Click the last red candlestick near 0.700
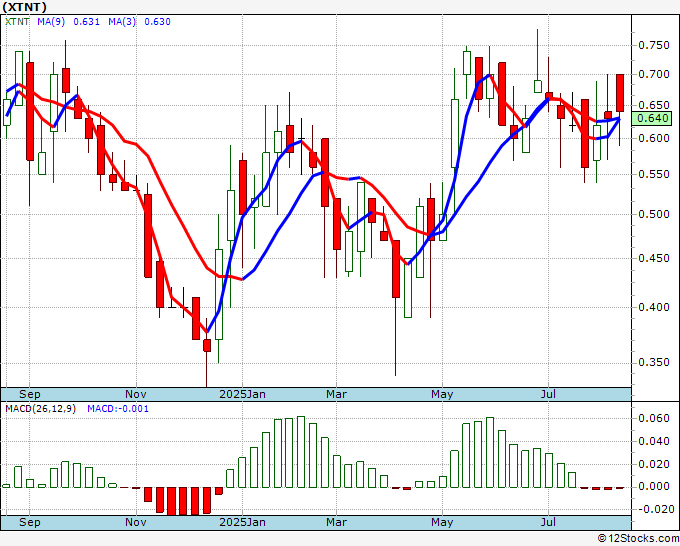 coord(620,93)
